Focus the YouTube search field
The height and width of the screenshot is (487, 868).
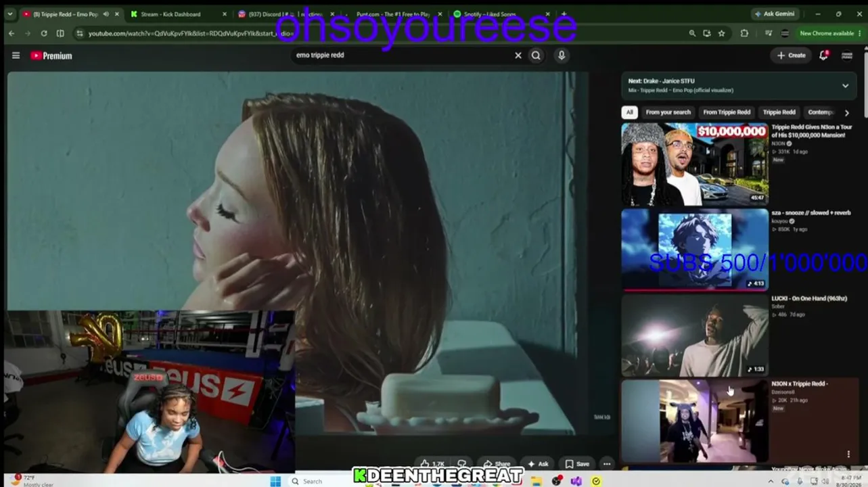[x=403, y=55]
